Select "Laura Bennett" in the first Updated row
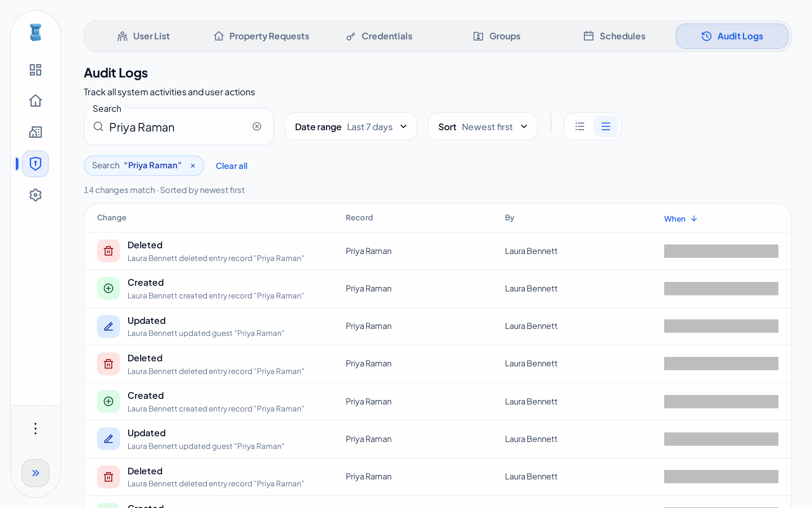Image resolution: width=812 pixels, height=508 pixels. (531, 326)
